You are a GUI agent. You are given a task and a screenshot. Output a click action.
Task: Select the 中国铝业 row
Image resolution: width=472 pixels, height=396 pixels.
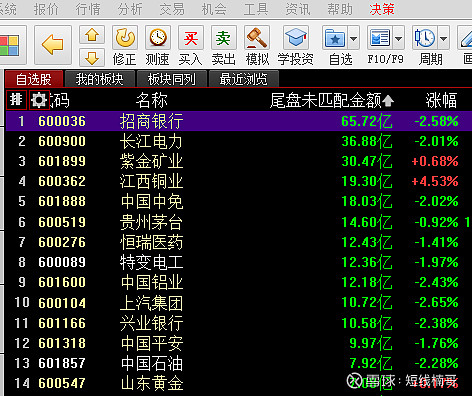[239, 282]
